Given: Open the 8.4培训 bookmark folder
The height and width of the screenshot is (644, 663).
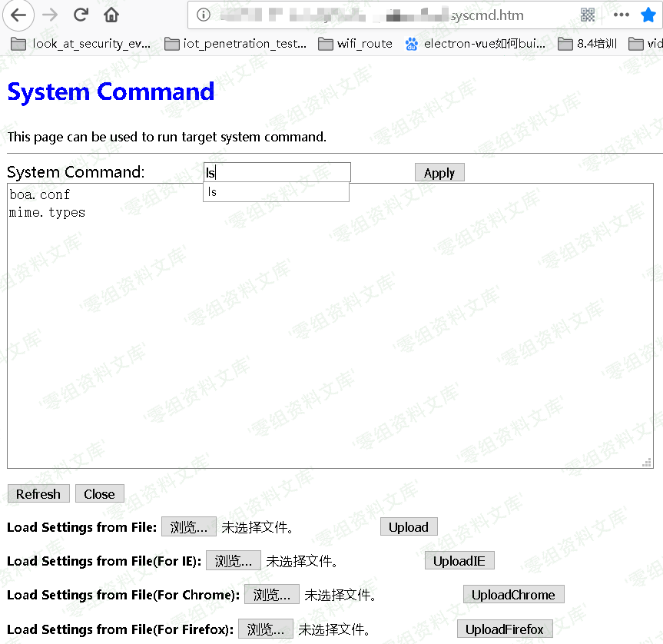Looking at the screenshot, I should pos(587,44).
